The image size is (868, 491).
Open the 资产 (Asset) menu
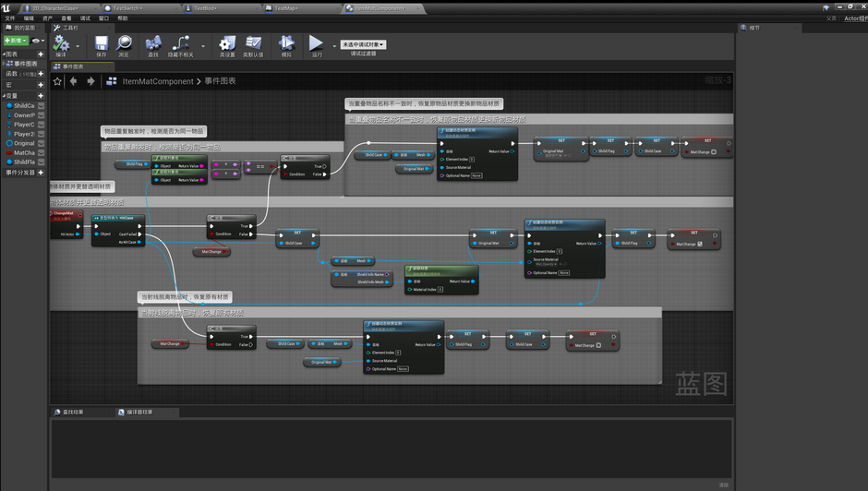pos(48,18)
